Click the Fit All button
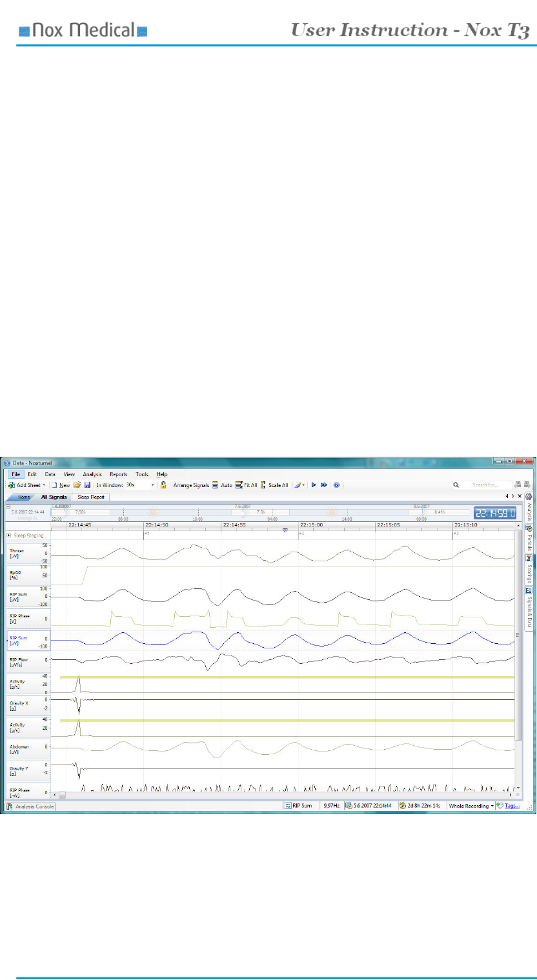 pos(247,485)
